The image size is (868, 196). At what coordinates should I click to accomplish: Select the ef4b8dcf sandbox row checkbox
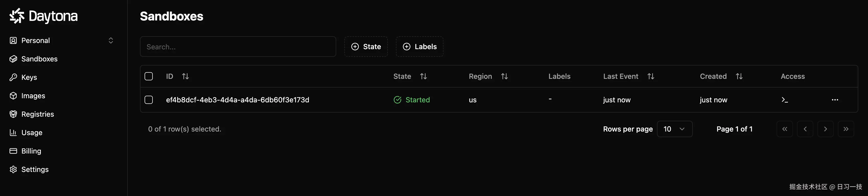pyautogui.click(x=149, y=100)
